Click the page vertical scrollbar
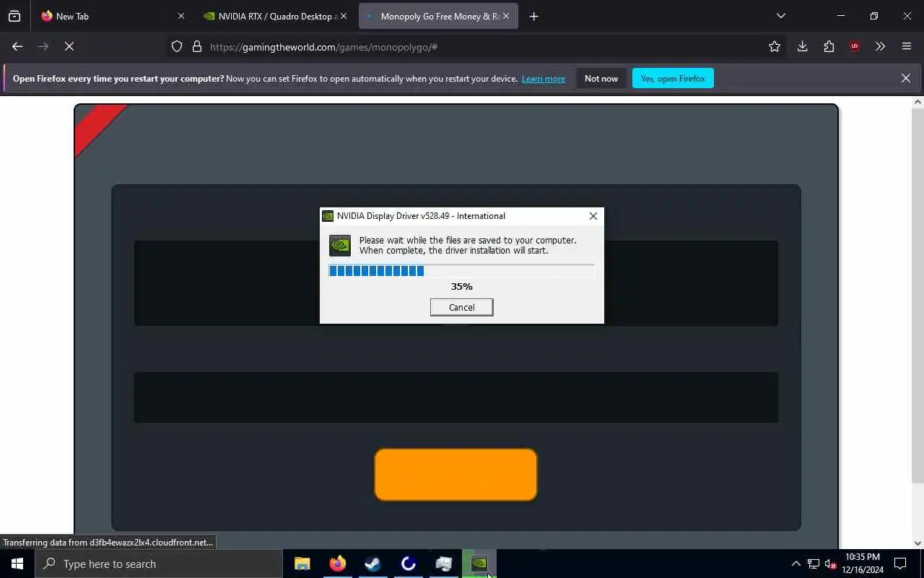 tap(918, 296)
